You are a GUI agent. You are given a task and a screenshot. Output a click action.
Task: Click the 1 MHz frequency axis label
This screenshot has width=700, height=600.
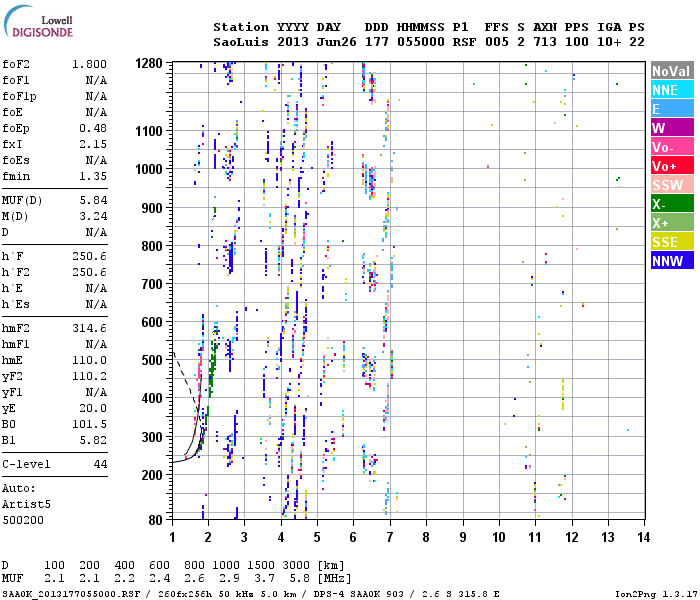coord(172,537)
